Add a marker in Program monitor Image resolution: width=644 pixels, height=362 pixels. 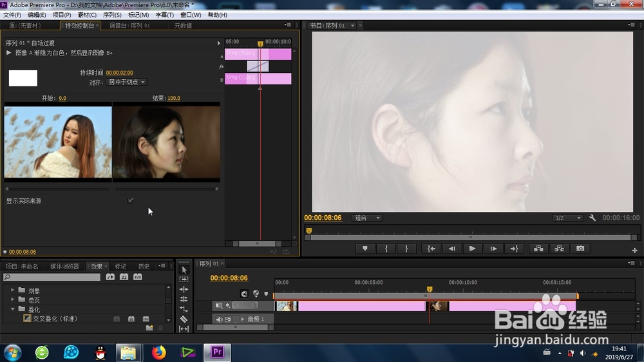pyautogui.click(x=365, y=249)
